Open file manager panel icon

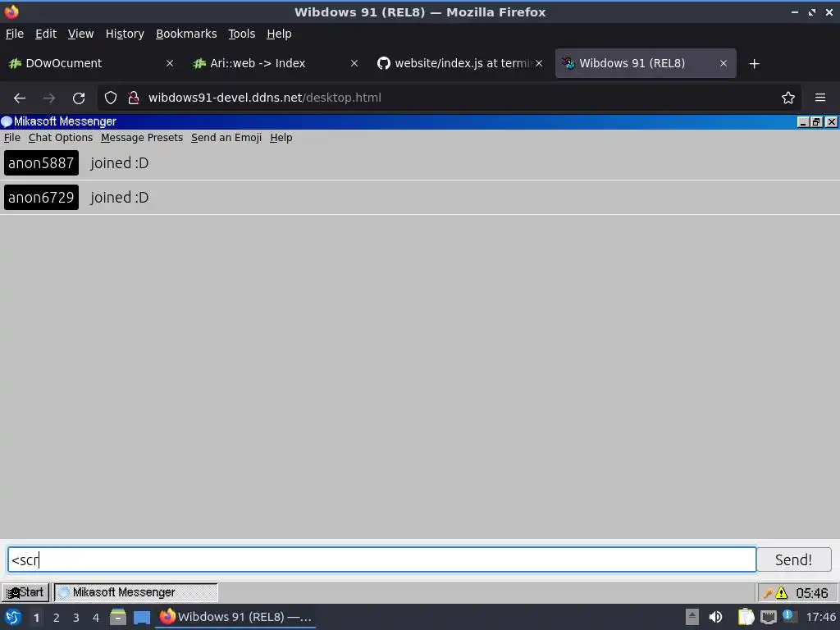pos(118,617)
